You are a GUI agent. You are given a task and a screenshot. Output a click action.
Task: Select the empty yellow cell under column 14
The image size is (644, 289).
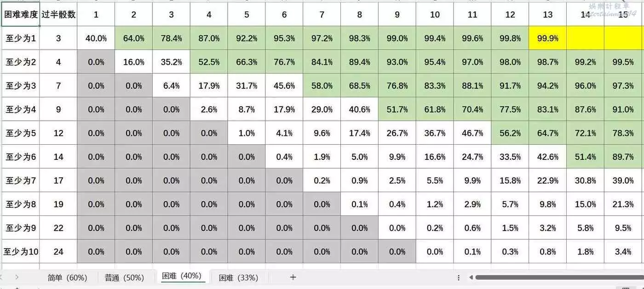(585, 38)
